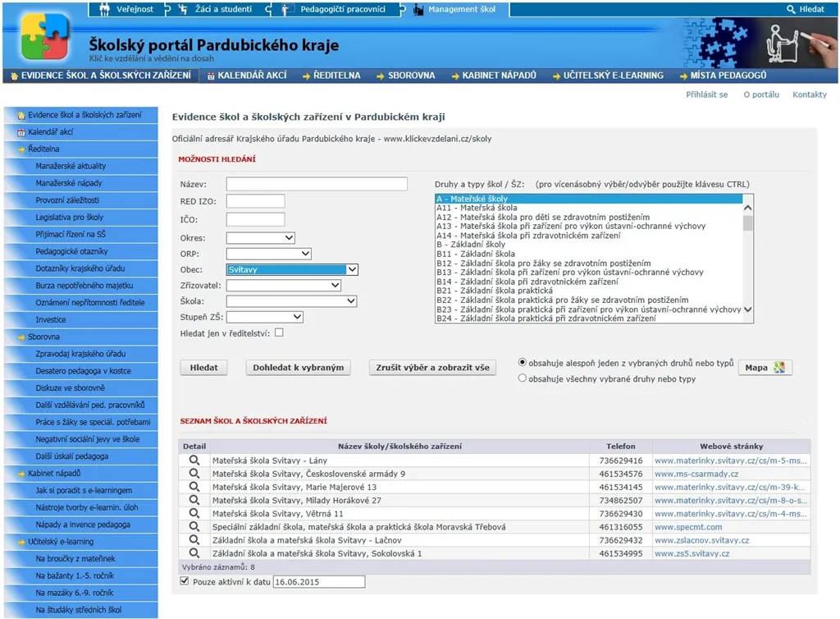Open the Okres dropdown
This screenshot has height=619, width=840.
260,237
